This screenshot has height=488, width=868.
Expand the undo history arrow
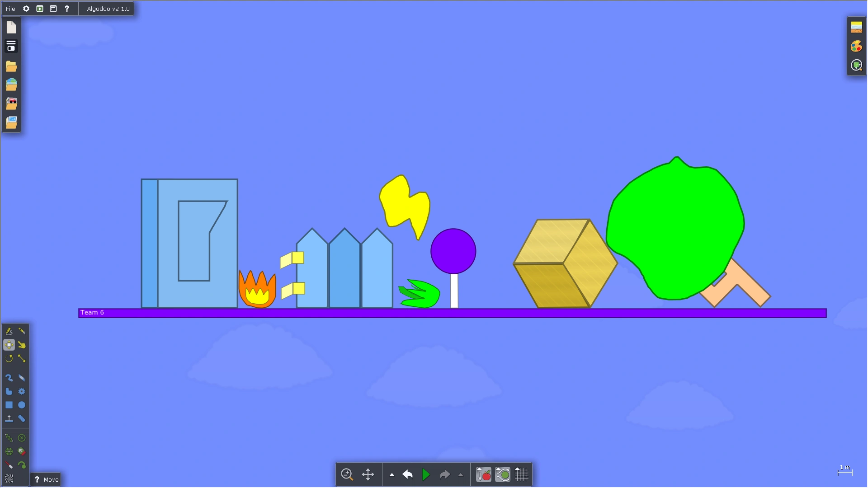392,475
